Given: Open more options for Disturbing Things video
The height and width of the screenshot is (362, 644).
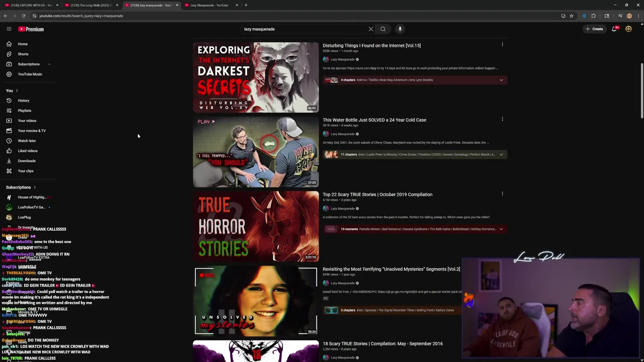Looking at the screenshot, I should (502, 45).
